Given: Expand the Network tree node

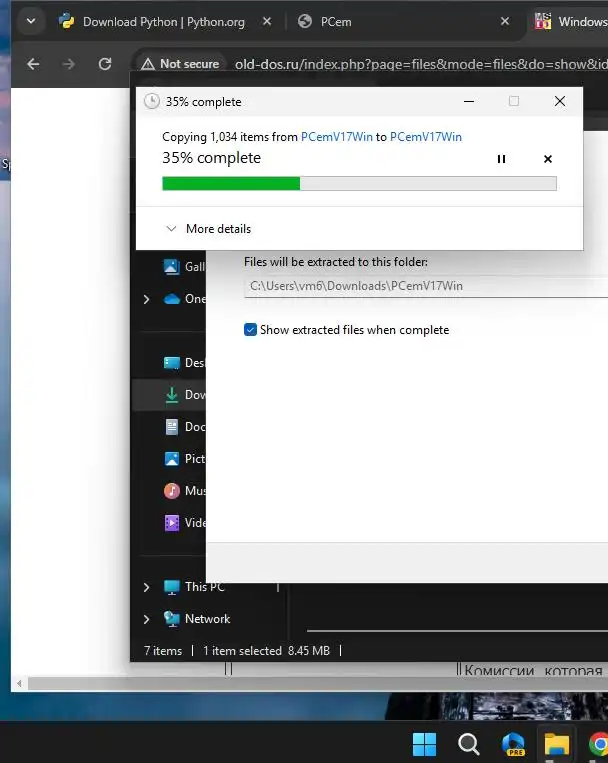Looking at the screenshot, I should (147, 619).
